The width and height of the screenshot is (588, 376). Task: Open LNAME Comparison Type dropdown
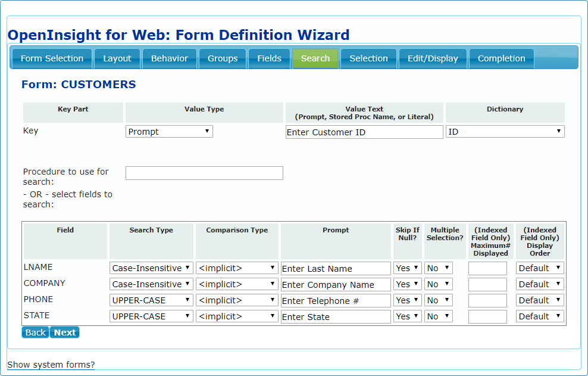[237, 268]
